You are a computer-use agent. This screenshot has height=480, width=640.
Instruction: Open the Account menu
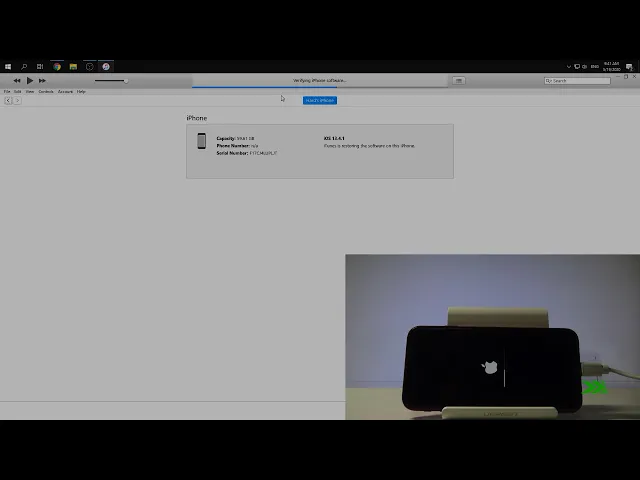coord(65,92)
